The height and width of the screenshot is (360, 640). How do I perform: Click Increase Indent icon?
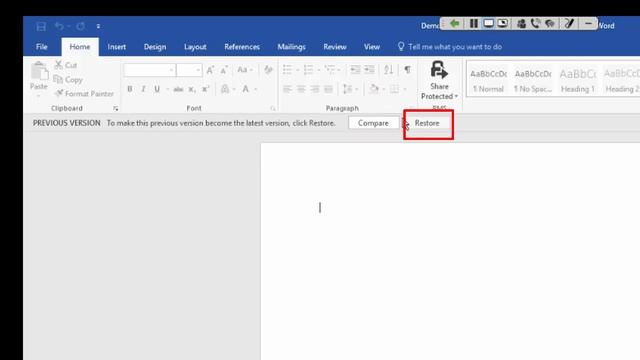pyautogui.click(x=369, y=70)
